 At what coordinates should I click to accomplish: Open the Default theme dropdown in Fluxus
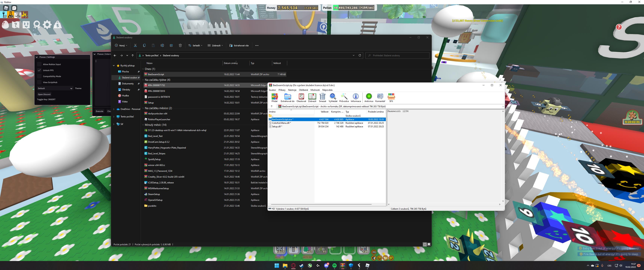pyautogui.click(x=55, y=88)
